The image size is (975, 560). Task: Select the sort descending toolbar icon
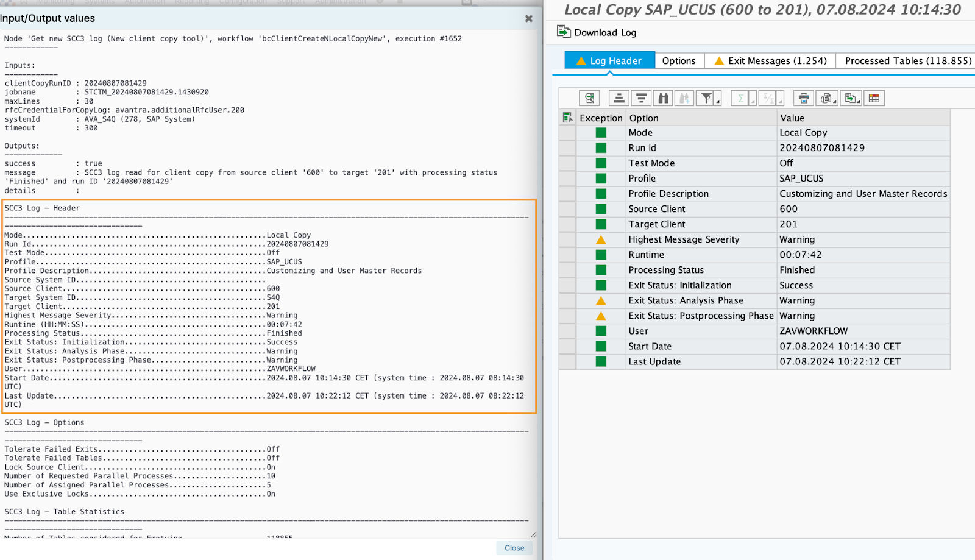tap(640, 97)
